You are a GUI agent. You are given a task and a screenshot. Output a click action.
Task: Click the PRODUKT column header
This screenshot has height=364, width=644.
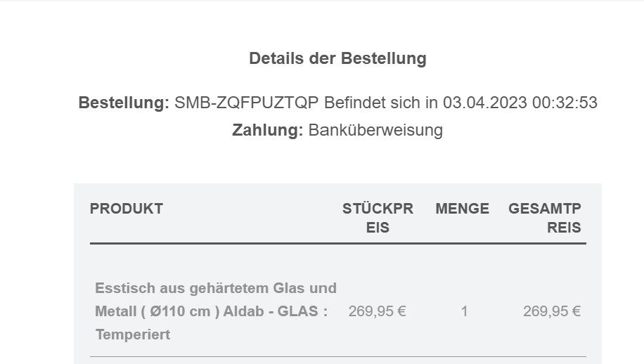tap(127, 209)
